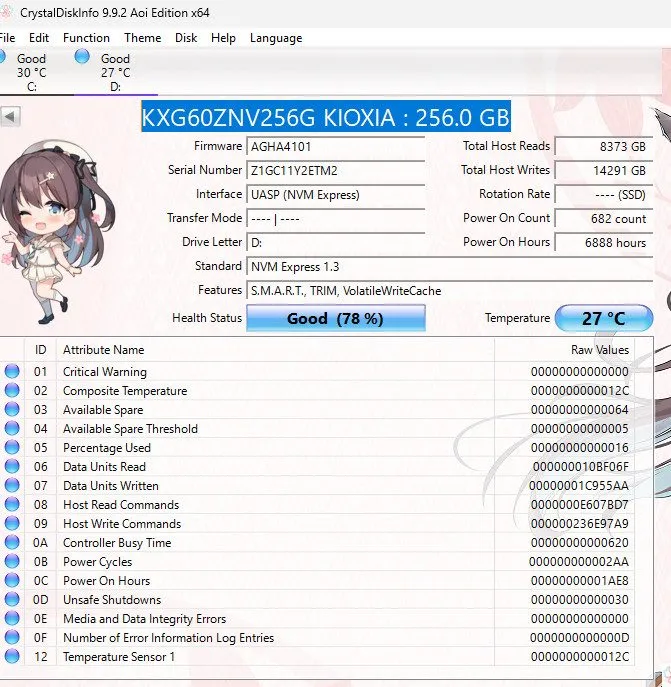This screenshot has height=687, width=671.
Task: Click the Drive Letter field D:
Action: point(335,243)
